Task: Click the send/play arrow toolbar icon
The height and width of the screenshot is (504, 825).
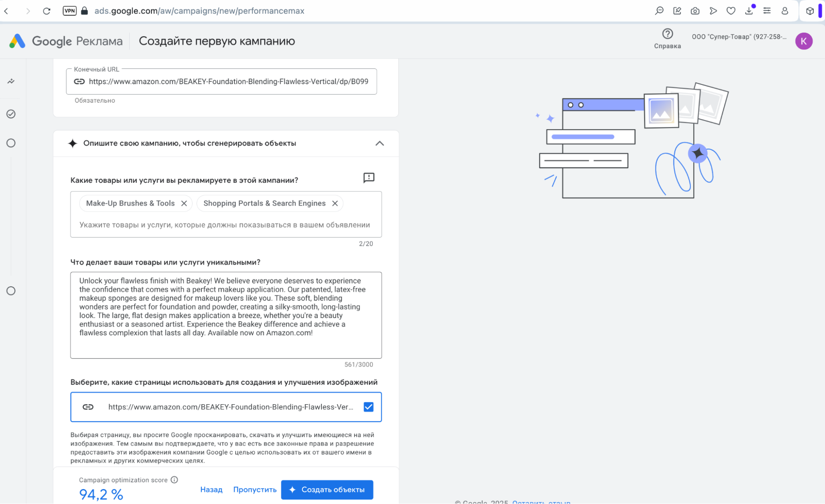Action: click(713, 11)
